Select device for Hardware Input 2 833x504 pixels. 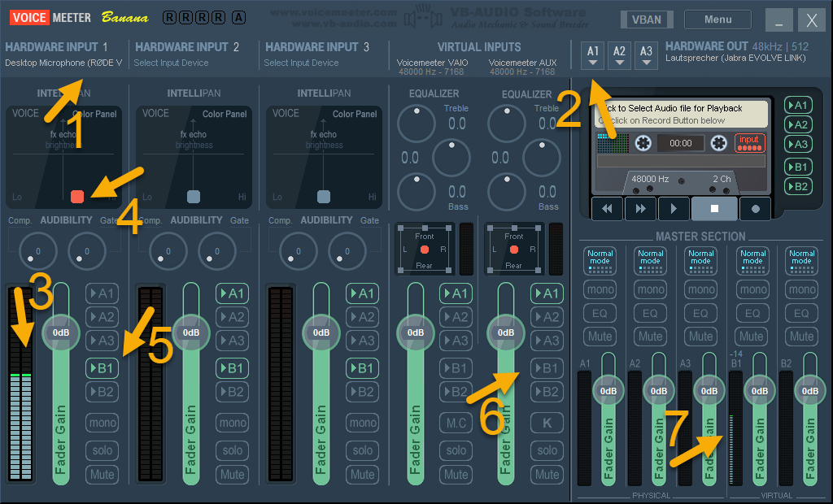(171, 63)
